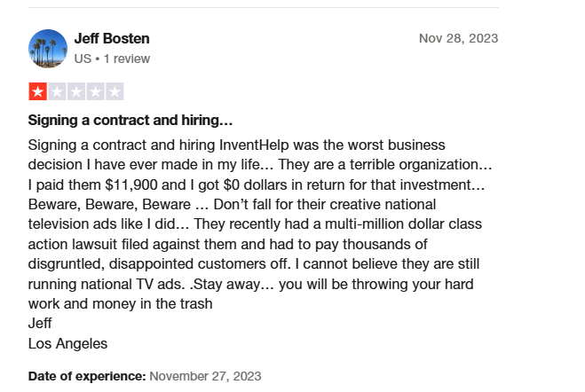Click the fifth grey star
The image size is (585, 392).
coord(115,91)
